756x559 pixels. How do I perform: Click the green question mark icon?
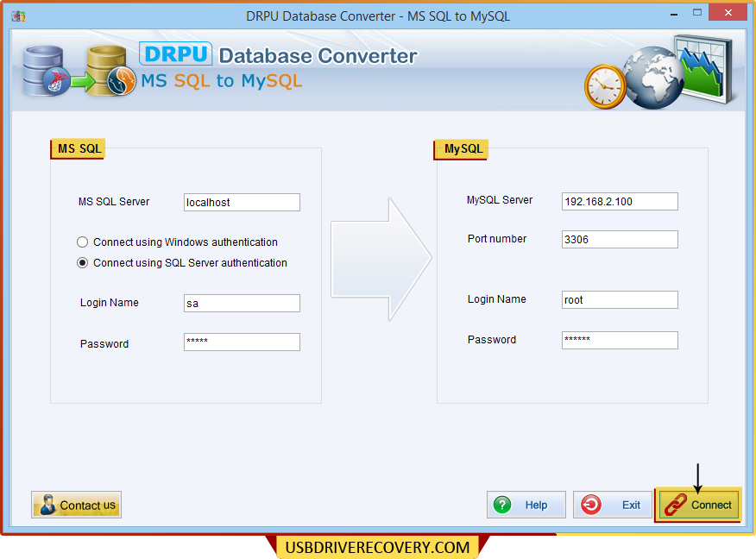pyautogui.click(x=502, y=505)
